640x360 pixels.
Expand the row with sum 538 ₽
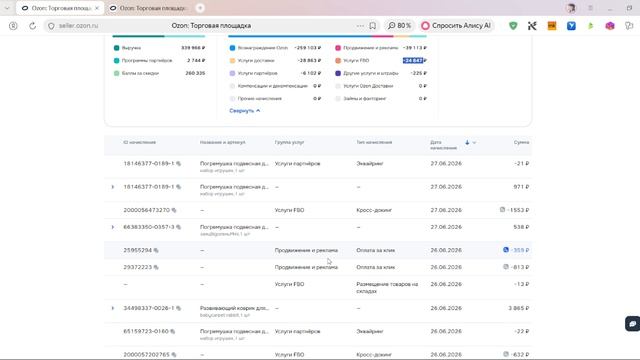click(x=113, y=227)
